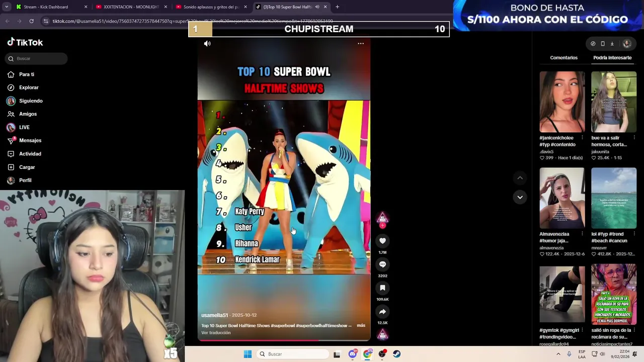Open Discord from the taskbar
The image size is (644, 362).
coord(353,354)
